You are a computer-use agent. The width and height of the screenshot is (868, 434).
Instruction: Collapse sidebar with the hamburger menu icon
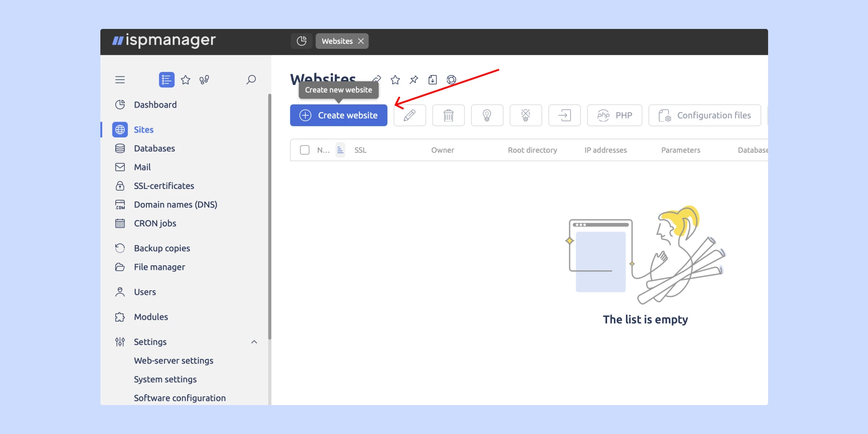pos(120,80)
